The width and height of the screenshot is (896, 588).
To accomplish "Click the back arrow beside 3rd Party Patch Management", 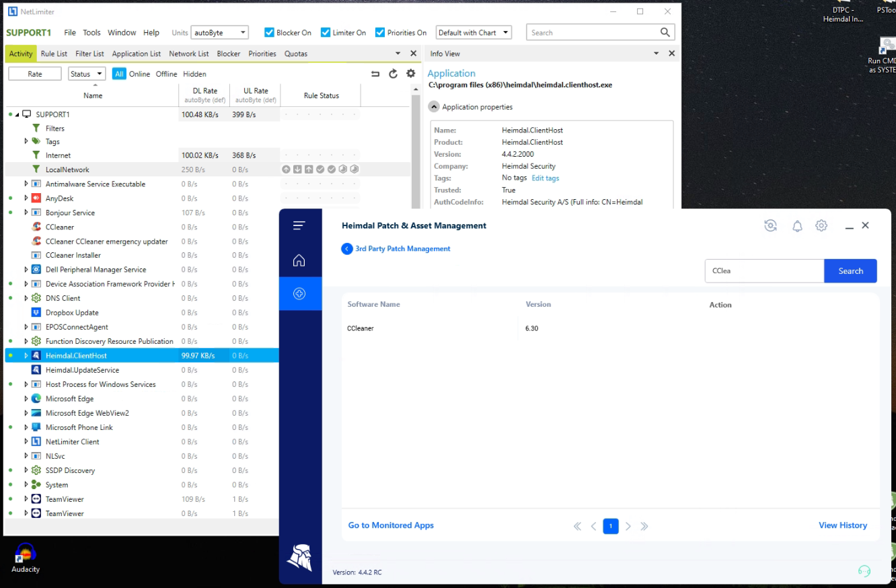I will [347, 249].
